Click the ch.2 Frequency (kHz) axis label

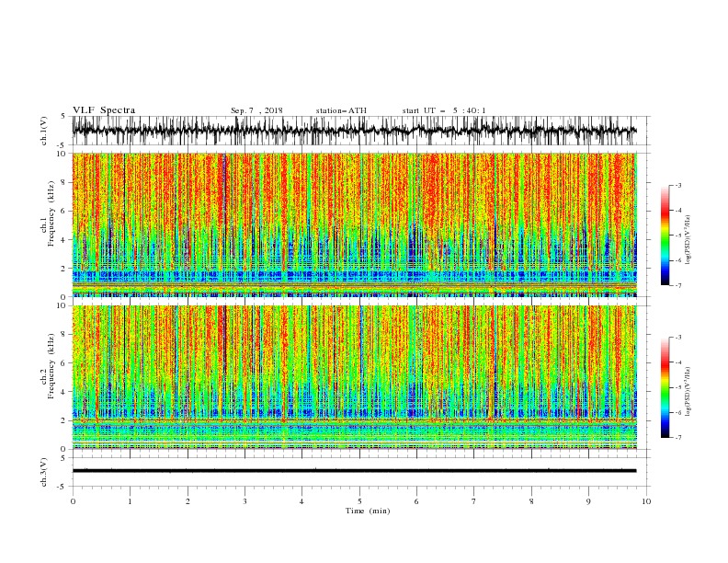[47, 365]
